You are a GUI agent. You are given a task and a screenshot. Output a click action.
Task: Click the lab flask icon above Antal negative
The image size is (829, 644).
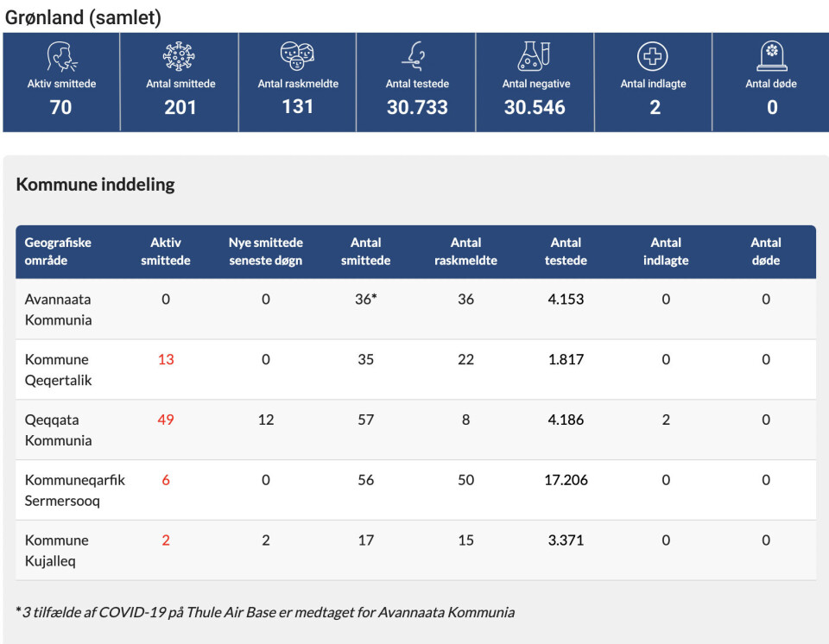[x=535, y=56]
